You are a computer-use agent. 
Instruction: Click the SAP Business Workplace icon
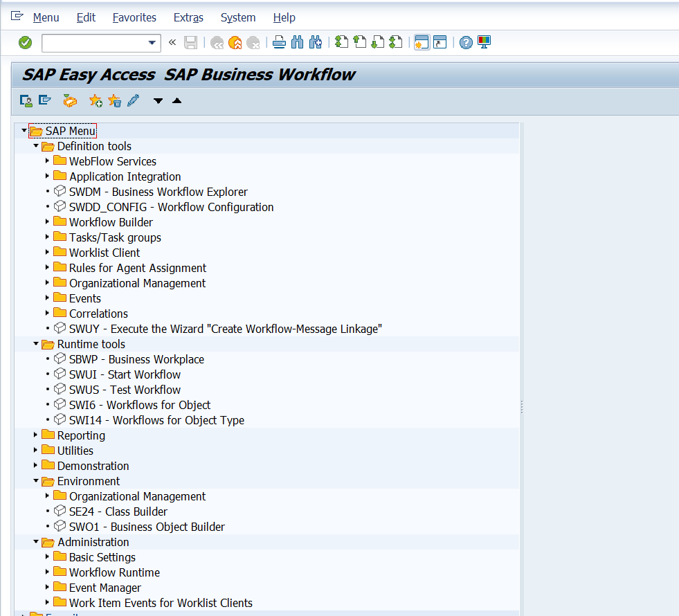point(70,101)
